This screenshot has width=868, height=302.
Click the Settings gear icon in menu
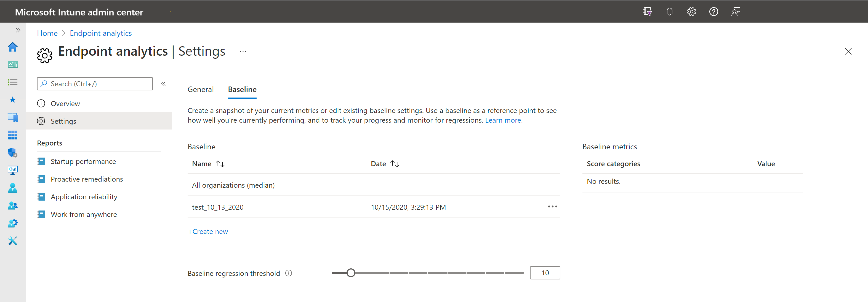[x=41, y=121]
